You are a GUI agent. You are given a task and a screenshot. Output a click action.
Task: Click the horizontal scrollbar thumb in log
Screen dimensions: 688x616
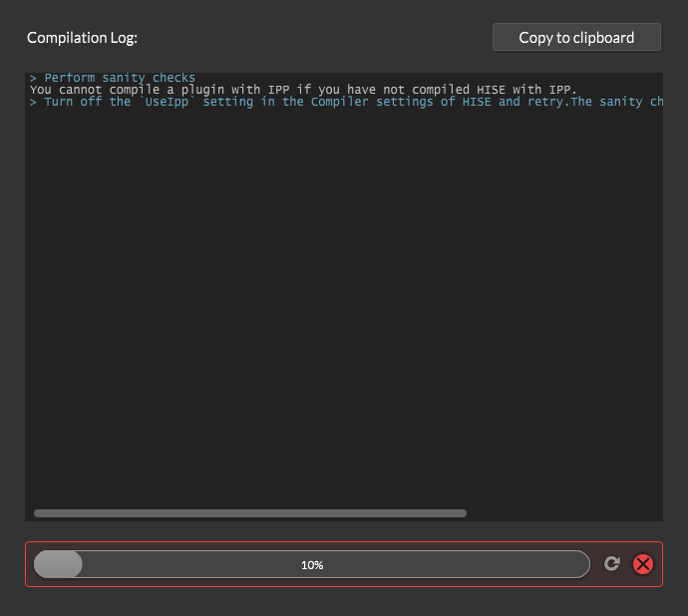click(x=249, y=513)
